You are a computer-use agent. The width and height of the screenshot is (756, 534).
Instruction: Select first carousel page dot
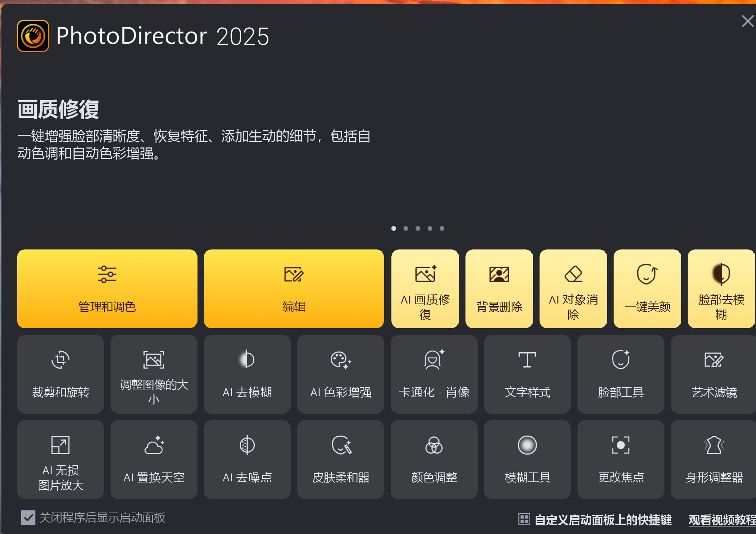pos(394,228)
